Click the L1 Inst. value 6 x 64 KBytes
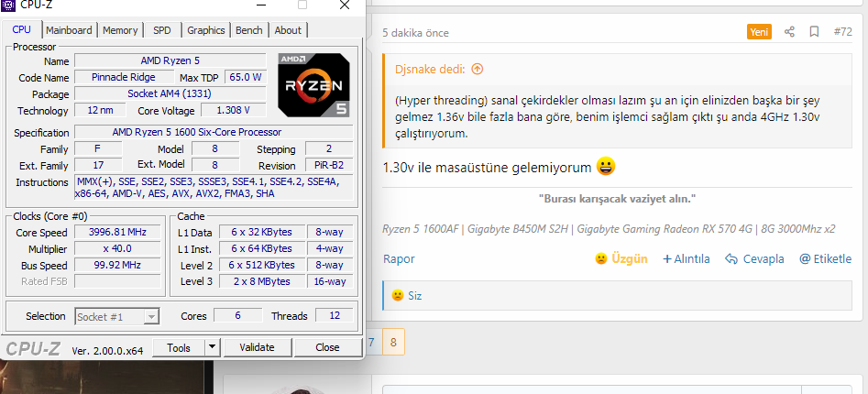Viewport: 868px width, 394px height. pyautogui.click(x=262, y=248)
